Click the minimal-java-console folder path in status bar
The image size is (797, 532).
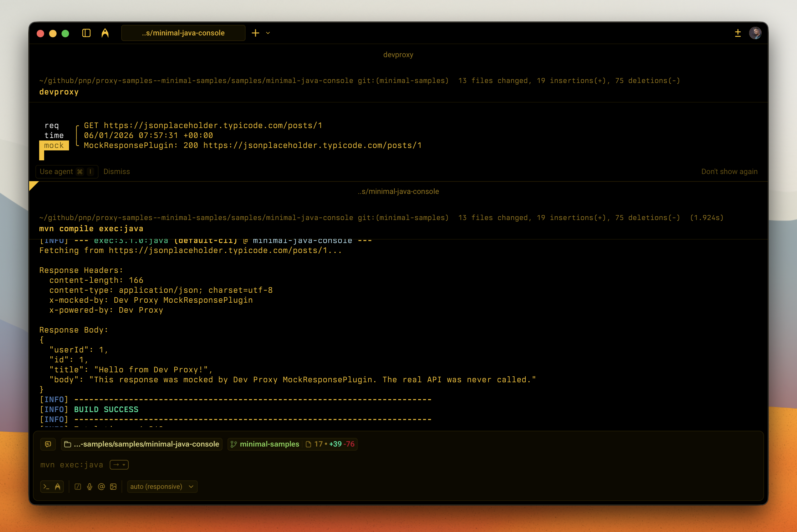[141, 444]
